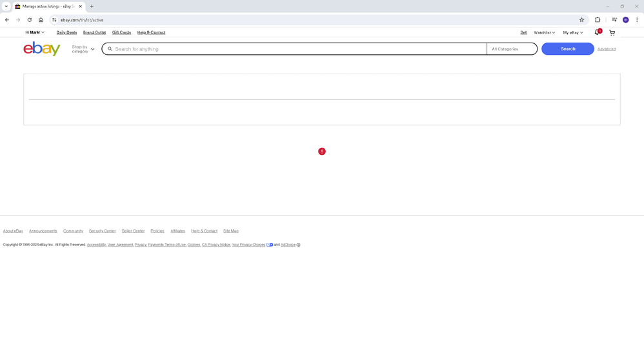Open Affiliates footer link
Image resolution: width=644 pixels, height=350 pixels.
178,231
